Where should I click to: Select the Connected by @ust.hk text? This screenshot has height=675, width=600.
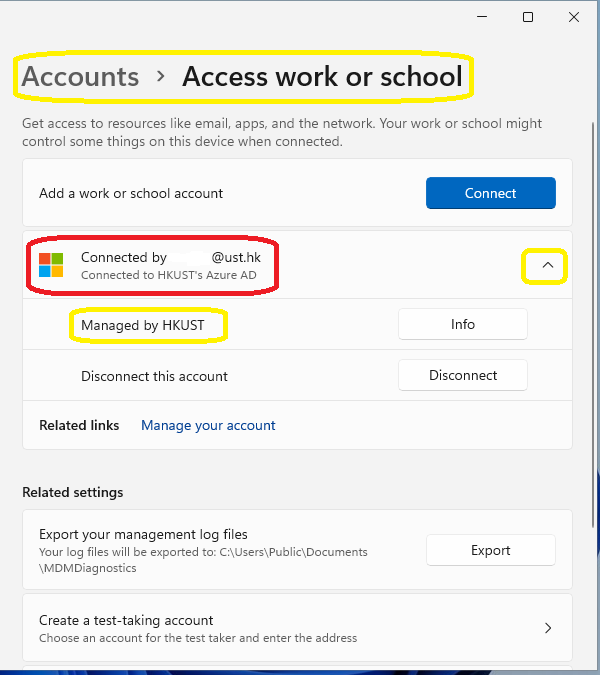pos(171,257)
